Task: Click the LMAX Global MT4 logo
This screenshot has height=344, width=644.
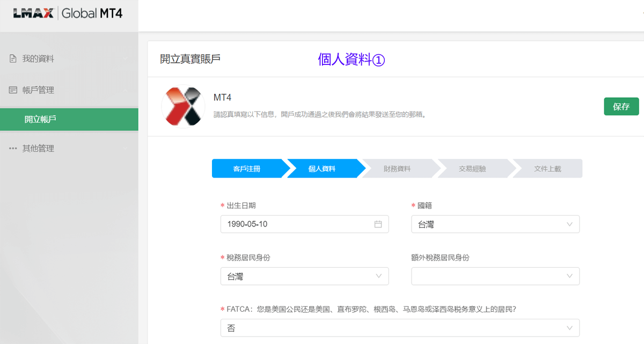Action: tap(68, 13)
